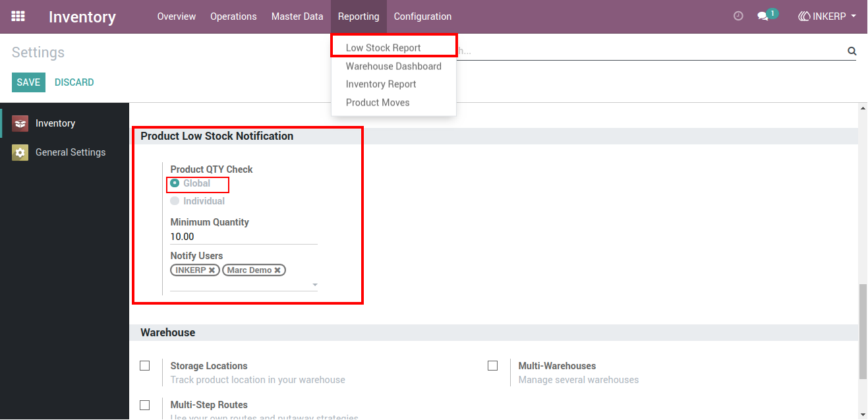Click the Product QTY Check label
This screenshot has height=420, width=868.
[x=212, y=169]
